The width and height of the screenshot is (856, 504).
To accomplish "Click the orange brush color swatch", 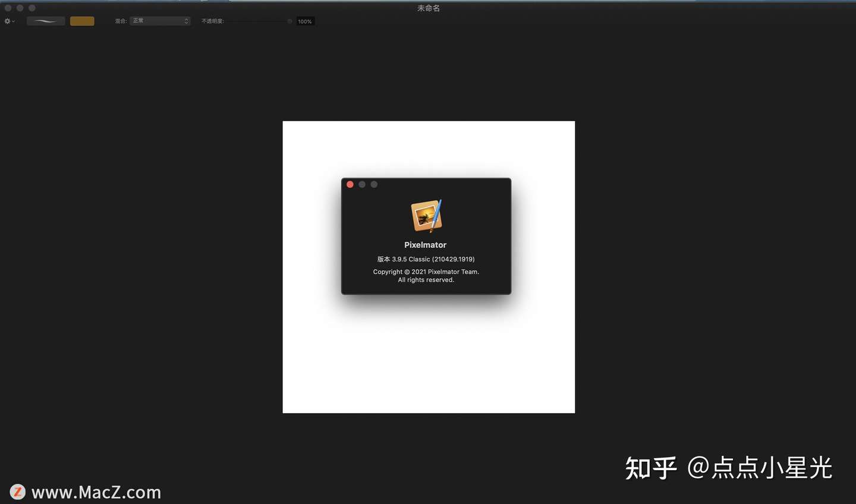I will coord(82,21).
